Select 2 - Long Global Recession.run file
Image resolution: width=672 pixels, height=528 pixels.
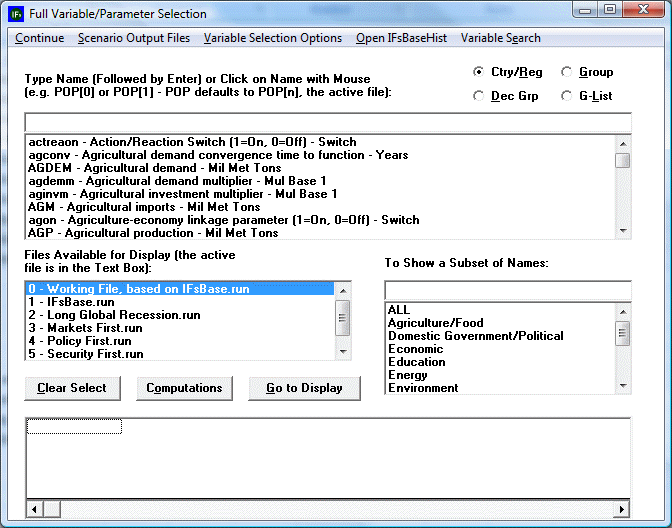coord(114,315)
